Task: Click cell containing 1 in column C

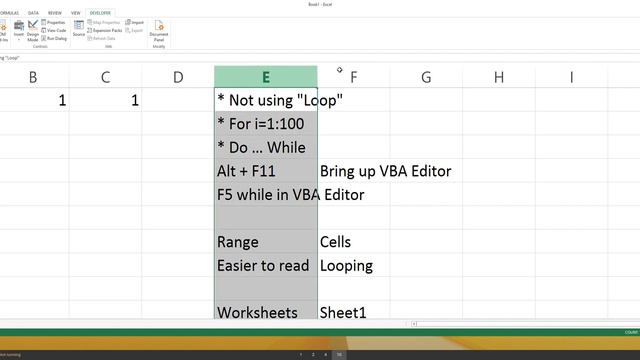Action: coord(105,100)
